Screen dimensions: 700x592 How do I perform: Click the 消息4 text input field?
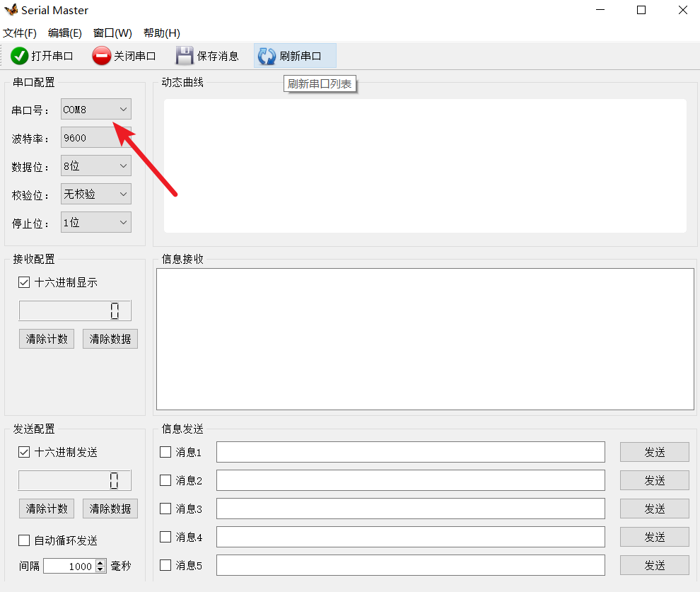tap(411, 537)
